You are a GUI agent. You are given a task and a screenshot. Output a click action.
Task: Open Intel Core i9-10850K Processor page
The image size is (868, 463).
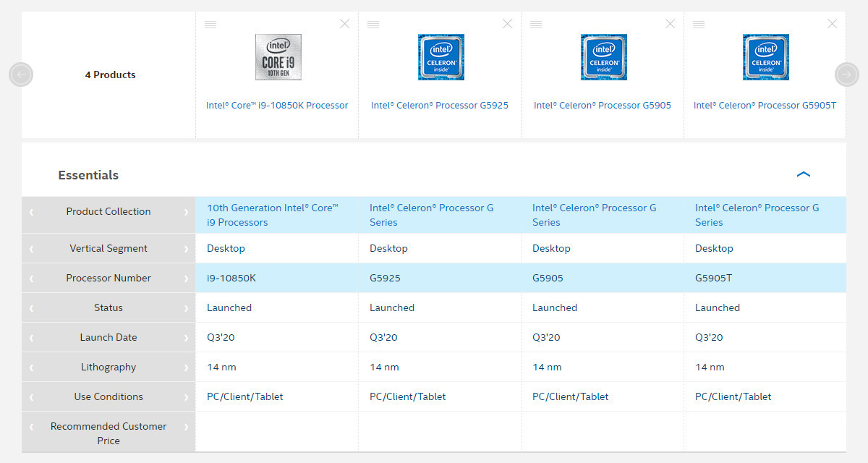click(x=277, y=106)
